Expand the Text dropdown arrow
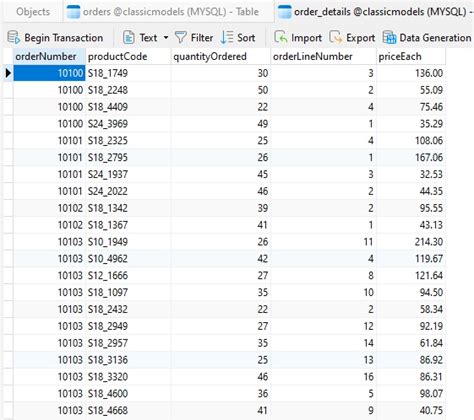Image resolution: width=474 pixels, height=420 pixels. click(166, 38)
